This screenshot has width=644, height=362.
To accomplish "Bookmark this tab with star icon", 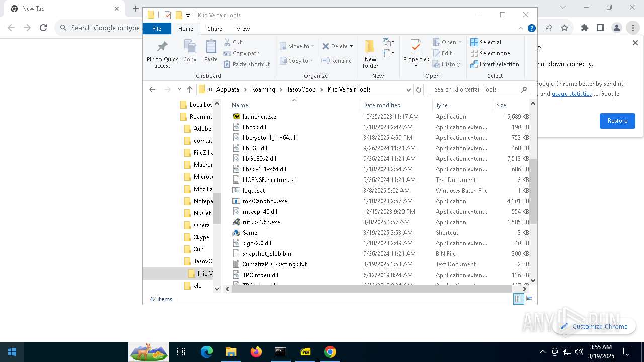I will [565, 28].
